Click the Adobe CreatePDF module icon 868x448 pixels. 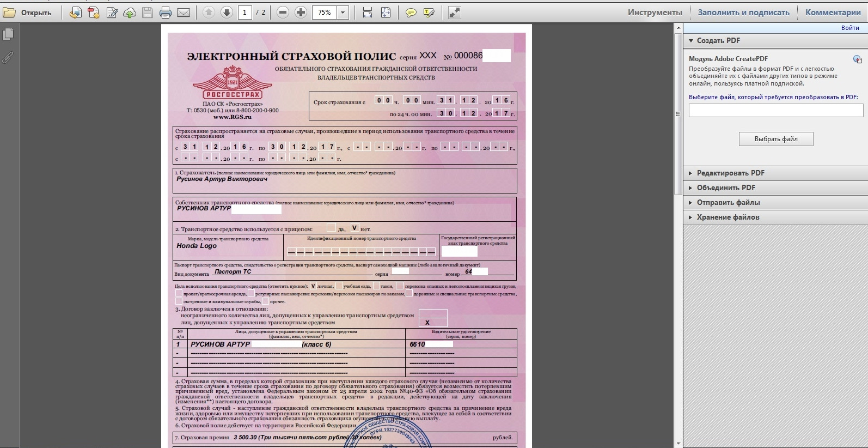point(857,59)
